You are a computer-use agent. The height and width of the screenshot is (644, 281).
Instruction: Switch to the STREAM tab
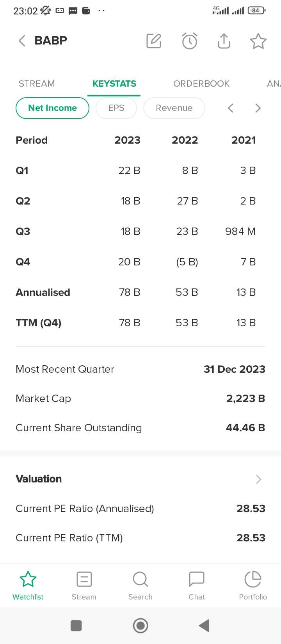coord(37,84)
